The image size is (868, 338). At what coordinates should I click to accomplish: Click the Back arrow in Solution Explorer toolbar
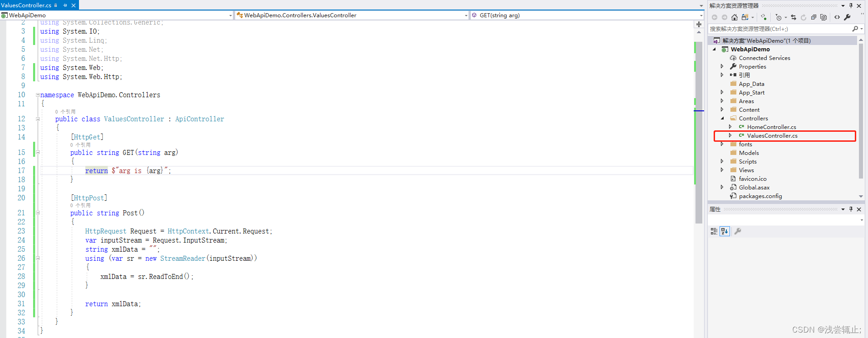point(715,17)
